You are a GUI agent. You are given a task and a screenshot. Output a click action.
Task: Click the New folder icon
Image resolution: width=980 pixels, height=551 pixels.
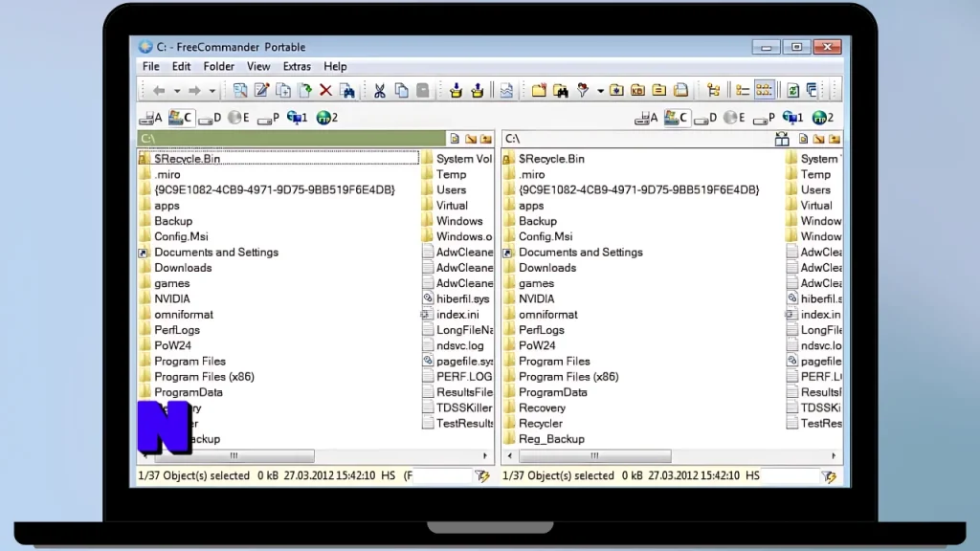click(539, 91)
